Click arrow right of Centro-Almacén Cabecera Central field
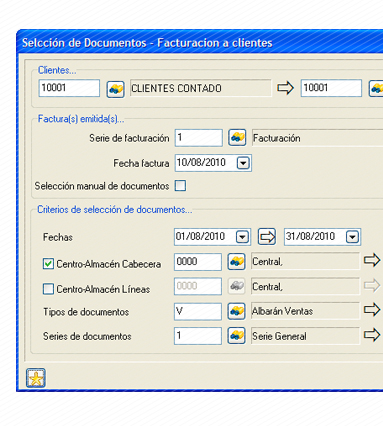 (372, 260)
